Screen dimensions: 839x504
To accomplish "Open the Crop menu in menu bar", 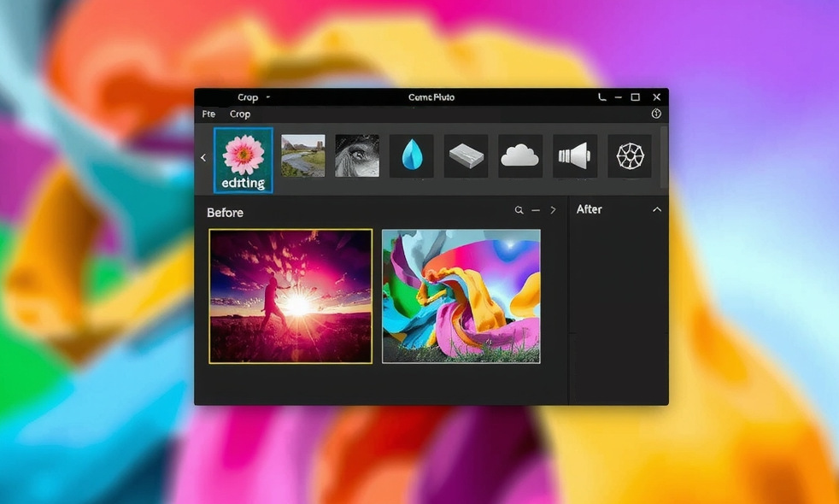I will click(x=240, y=114).
